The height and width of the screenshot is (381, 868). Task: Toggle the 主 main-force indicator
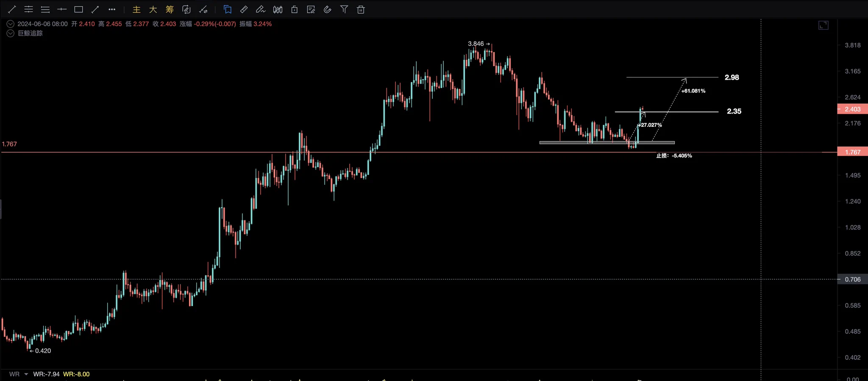136,9
